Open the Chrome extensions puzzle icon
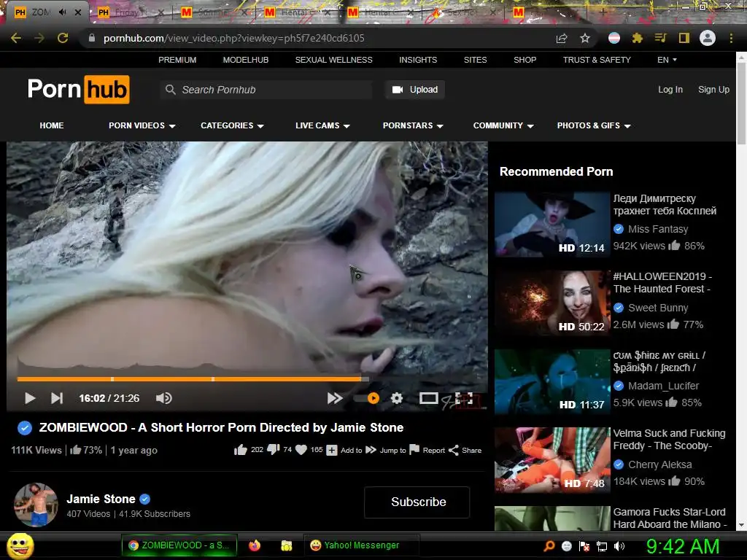747x560 pixels. pyautogui.click(x=637, y=38)
